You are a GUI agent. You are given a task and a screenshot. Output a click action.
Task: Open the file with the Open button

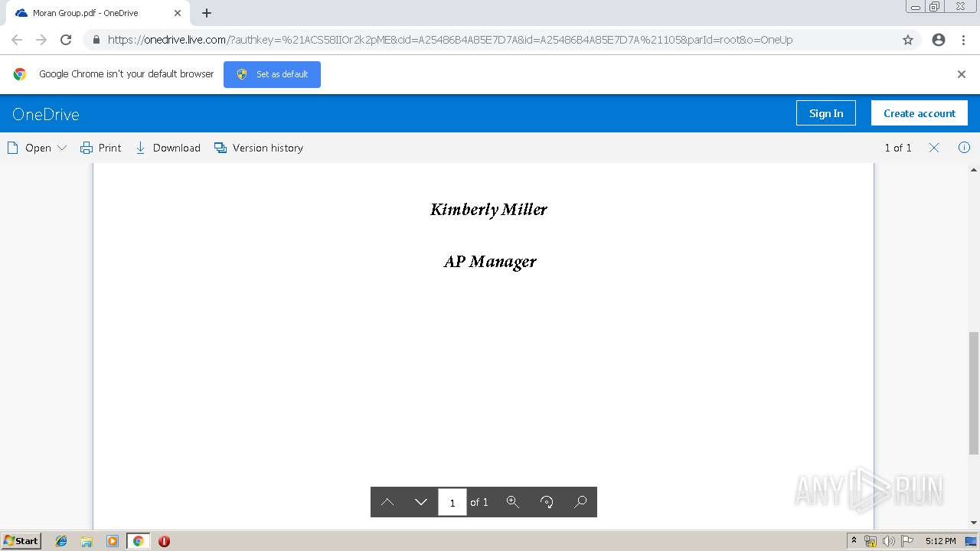click(29, 148)
